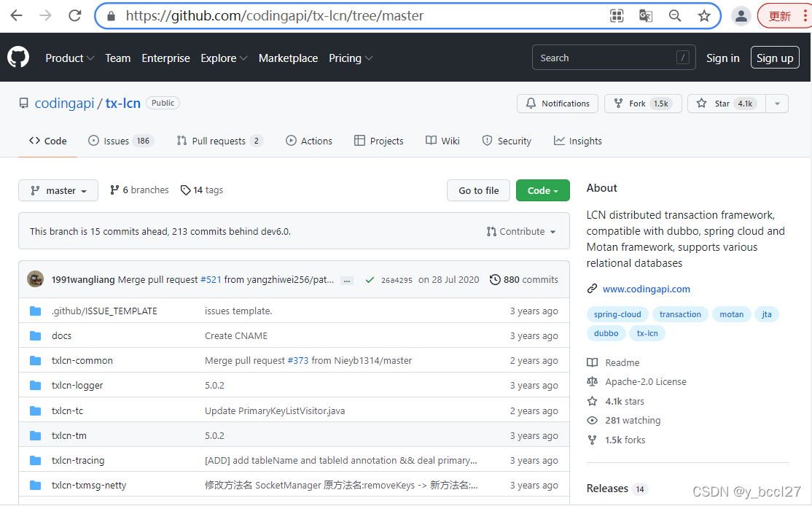Screen dimensions: 812x506
Task: Click the browser forward arrow
Action: click(46, 15)
